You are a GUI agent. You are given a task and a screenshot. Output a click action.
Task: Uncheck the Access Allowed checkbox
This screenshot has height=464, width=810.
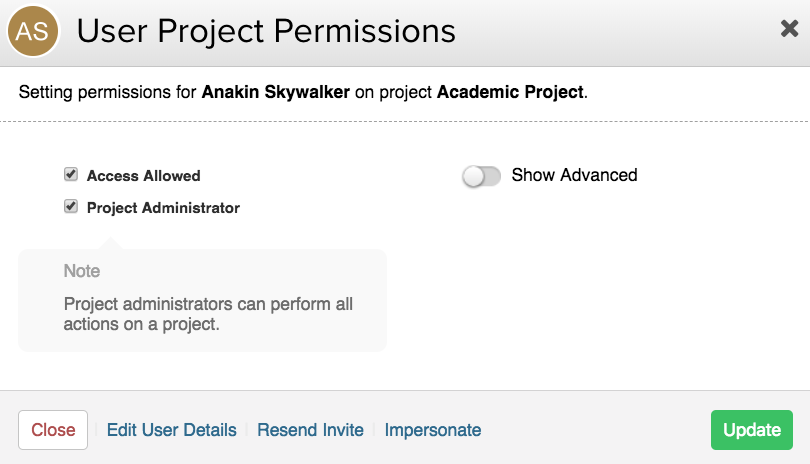click(x=71, y=175)
